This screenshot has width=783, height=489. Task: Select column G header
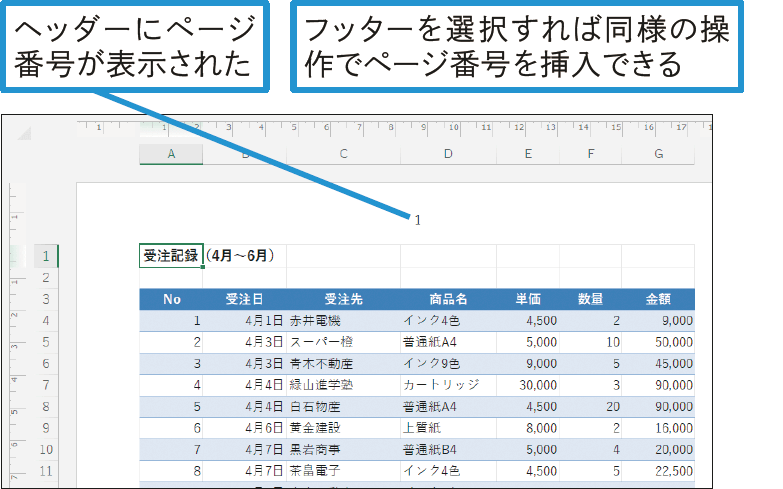point(658,154)
